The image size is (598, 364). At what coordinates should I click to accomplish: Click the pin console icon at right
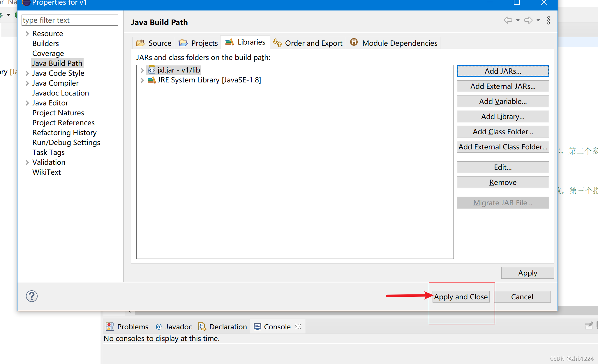coord(589,326)
